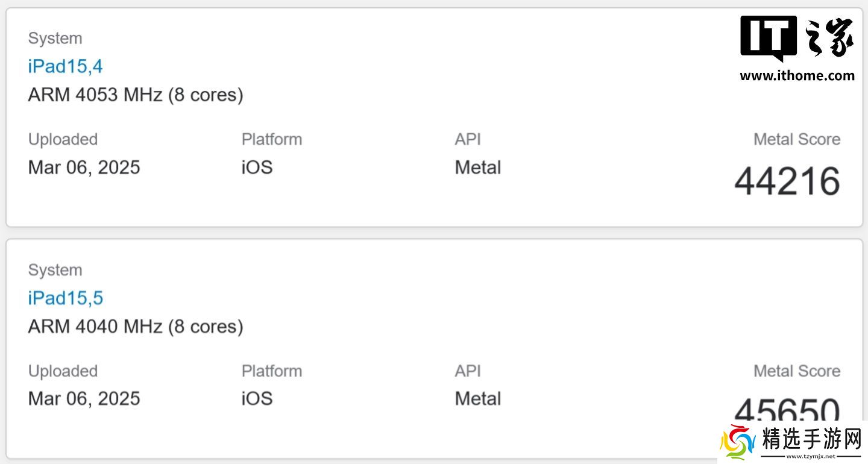Image resolution: width=868 pixels, height=464 pixels.
Task: Click upload date in iPad15,4 card
Action: [x=84, y=167]
